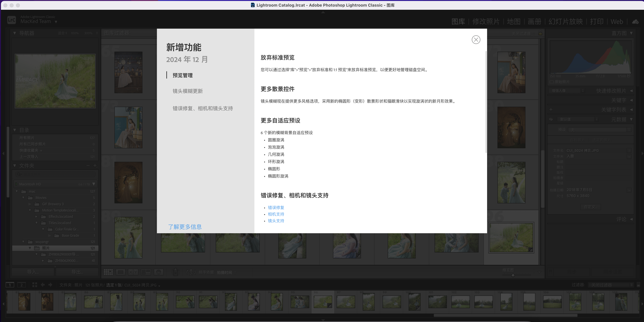
Task: Close the 新增功能 dialog with X icon
Action: (476, 40)
